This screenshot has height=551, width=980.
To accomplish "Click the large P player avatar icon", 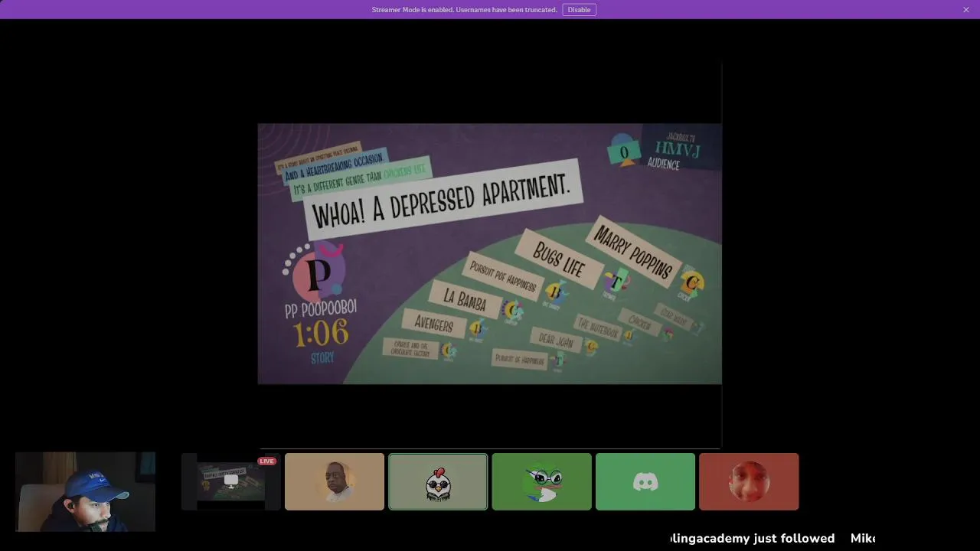I will tap(317, 274).
